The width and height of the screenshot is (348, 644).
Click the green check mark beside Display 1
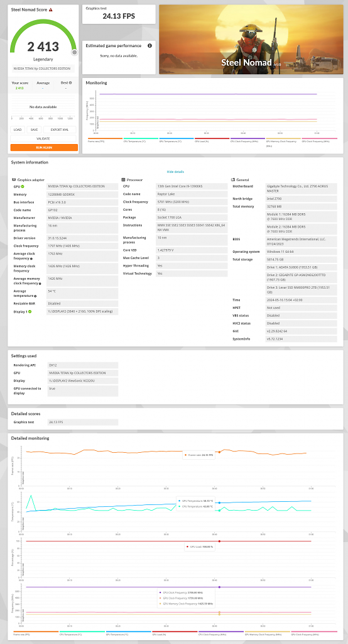pyautogui.click(x=30, y=311)
